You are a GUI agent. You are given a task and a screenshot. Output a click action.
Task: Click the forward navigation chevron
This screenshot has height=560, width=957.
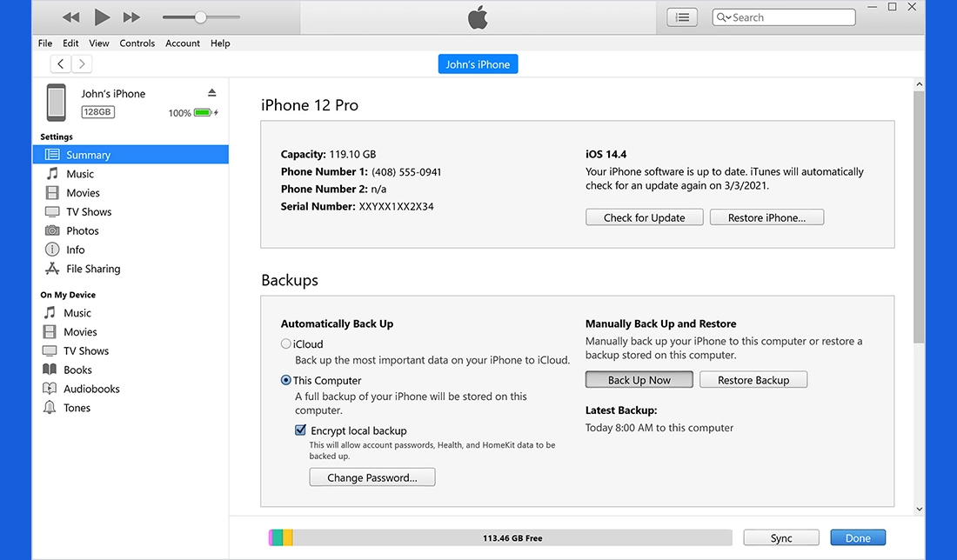pyautogui.click(x=81, y=63)
